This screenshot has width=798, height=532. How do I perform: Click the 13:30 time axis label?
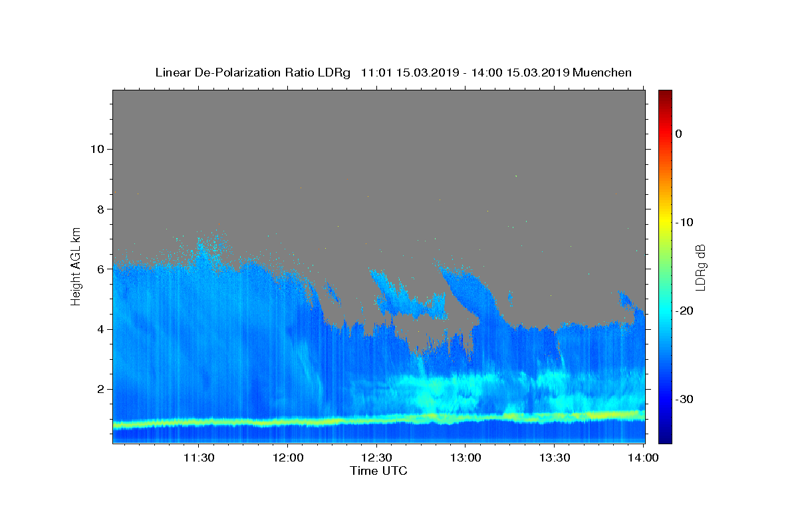[555, 458]
